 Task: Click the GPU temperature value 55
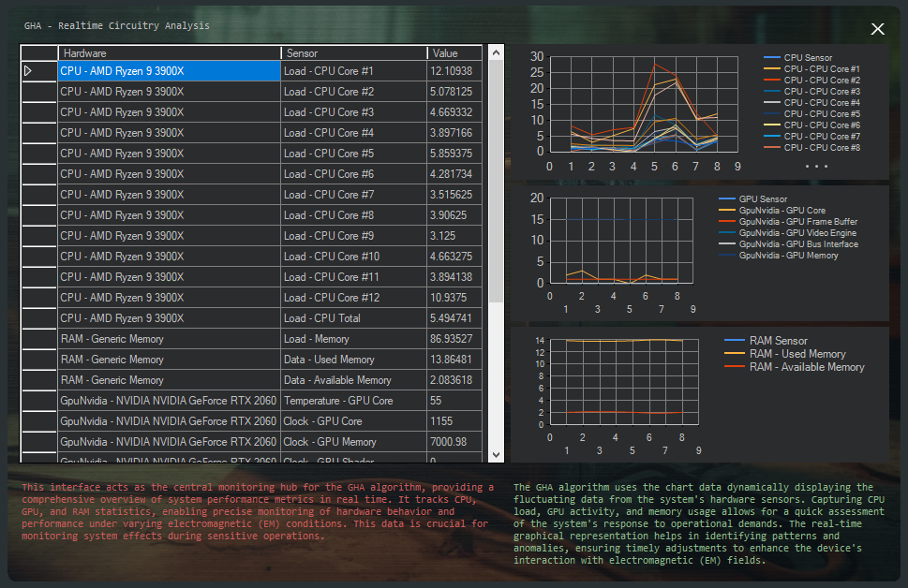[454, 401]
